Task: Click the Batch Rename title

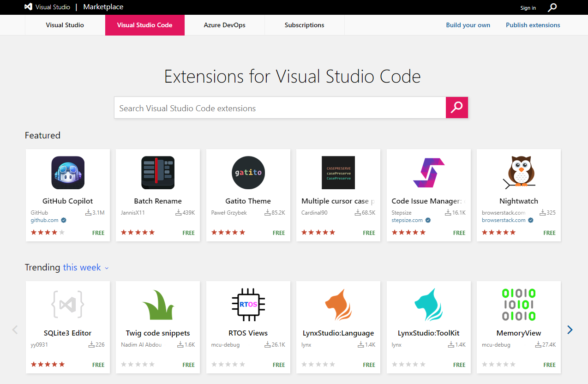Action: coord(158,201)
